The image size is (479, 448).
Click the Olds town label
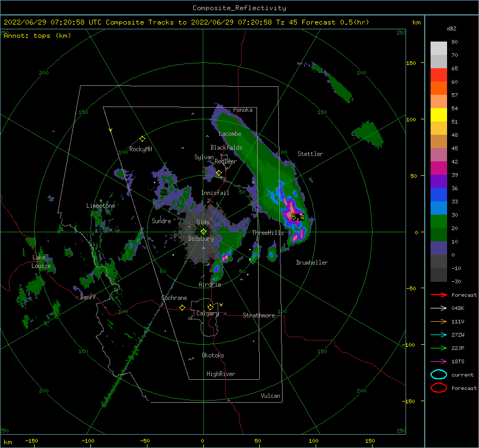tap(203, 222)
